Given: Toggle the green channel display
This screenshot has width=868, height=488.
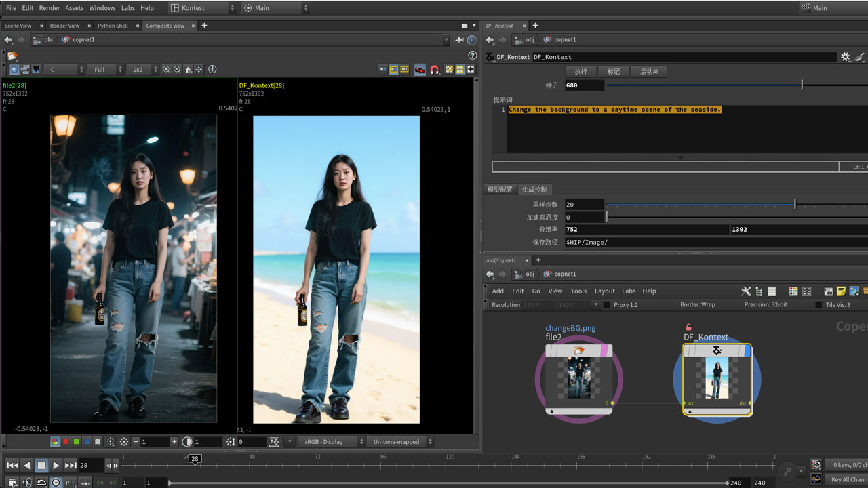Looking at the screenshot, I should 76,441.
